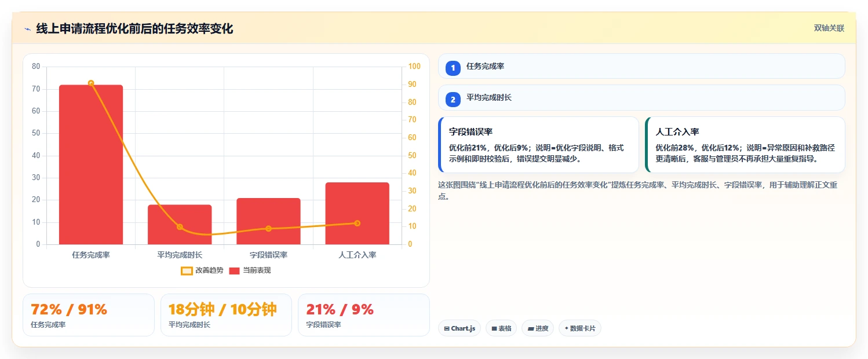868x359 pixels.
Task: Toggle the 当前表现 legend item
Action: point(250,270)
